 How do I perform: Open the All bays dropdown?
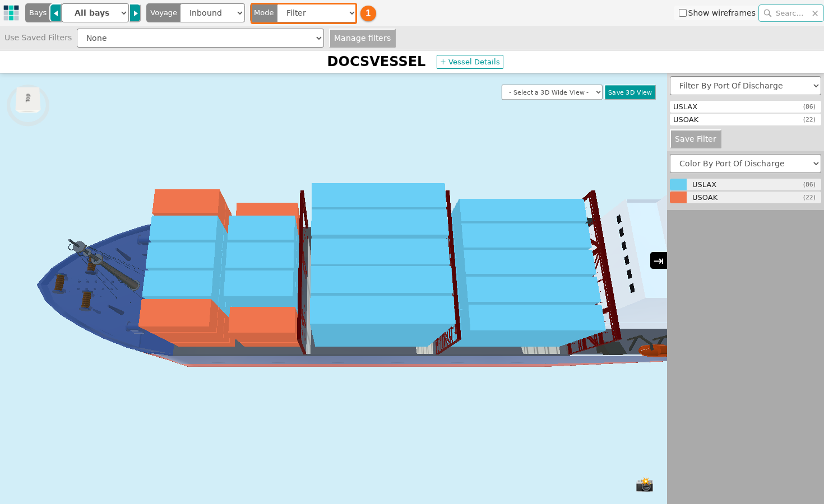pos(95,13)
